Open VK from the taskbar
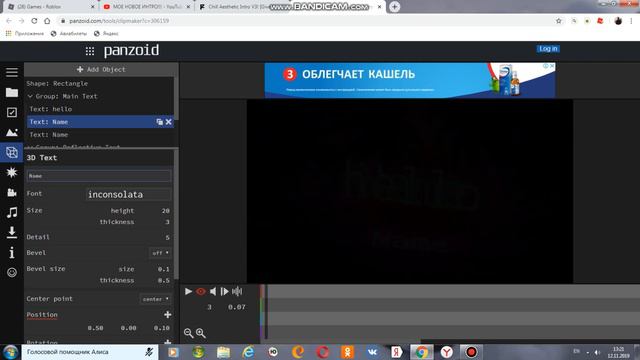 372,352
